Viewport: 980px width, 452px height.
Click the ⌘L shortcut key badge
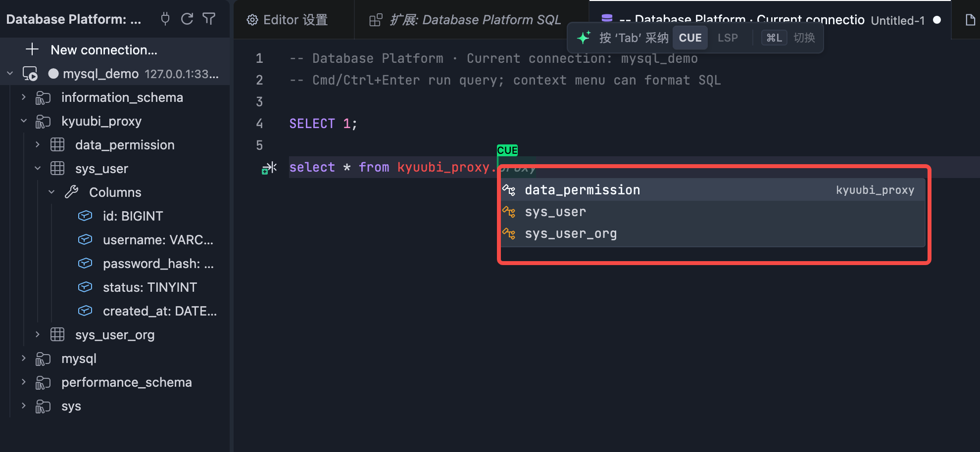[x=774, y=38]
